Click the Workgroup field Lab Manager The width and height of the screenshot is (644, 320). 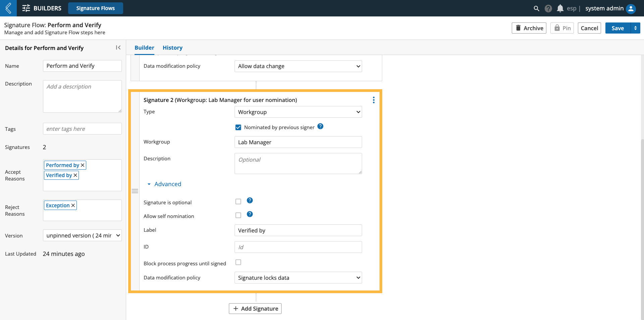point(298,142)
